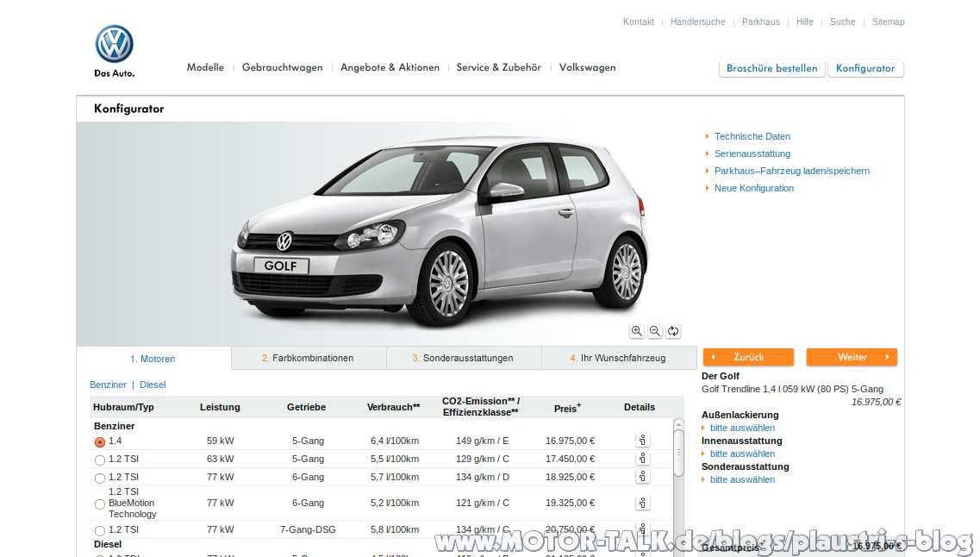Viewport: 980px width, 557px height.
Task: Switch to the 2. Farbkombinationen tab
Action: coord(309,358)
